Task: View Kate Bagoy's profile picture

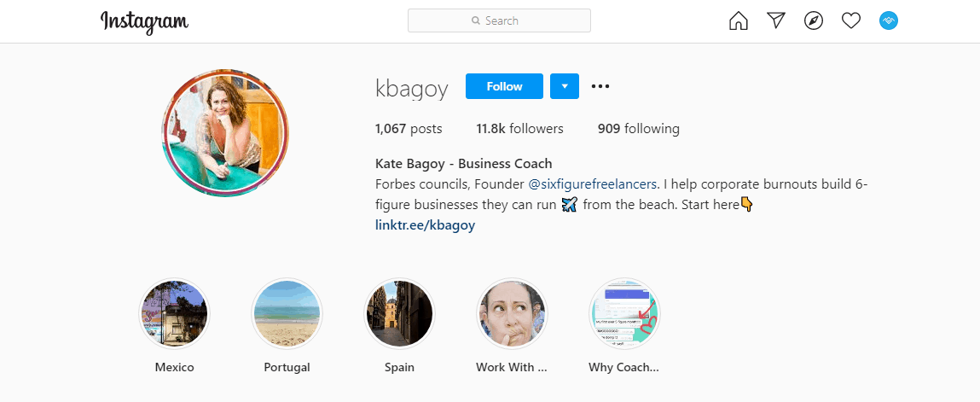Action: tap(225, 132)
